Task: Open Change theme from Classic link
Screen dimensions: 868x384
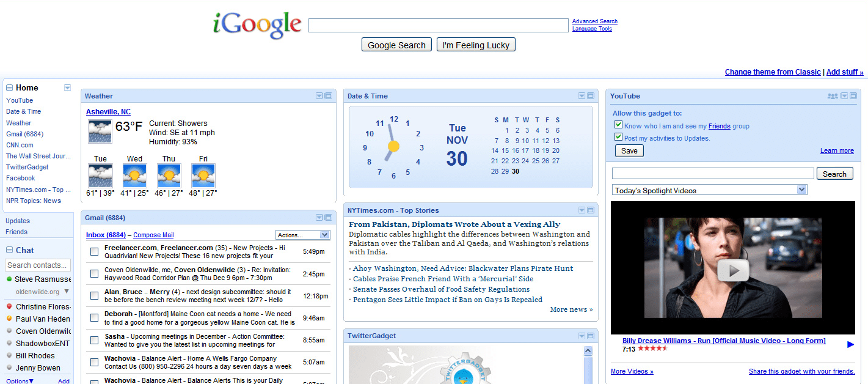Action: pyautogui.click(x=773, y=72)
